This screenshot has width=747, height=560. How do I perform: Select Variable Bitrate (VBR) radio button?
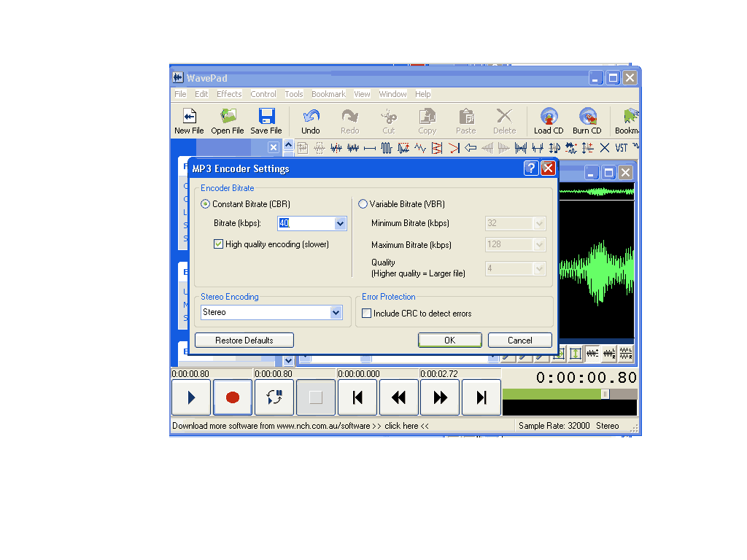pyautogui.click(x=363, y=204)
